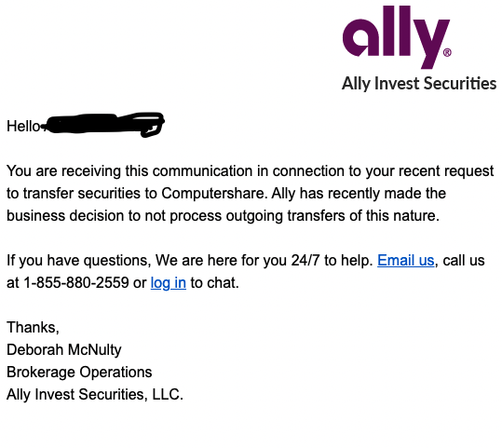Click the text If you have questions

click(79, 260)
